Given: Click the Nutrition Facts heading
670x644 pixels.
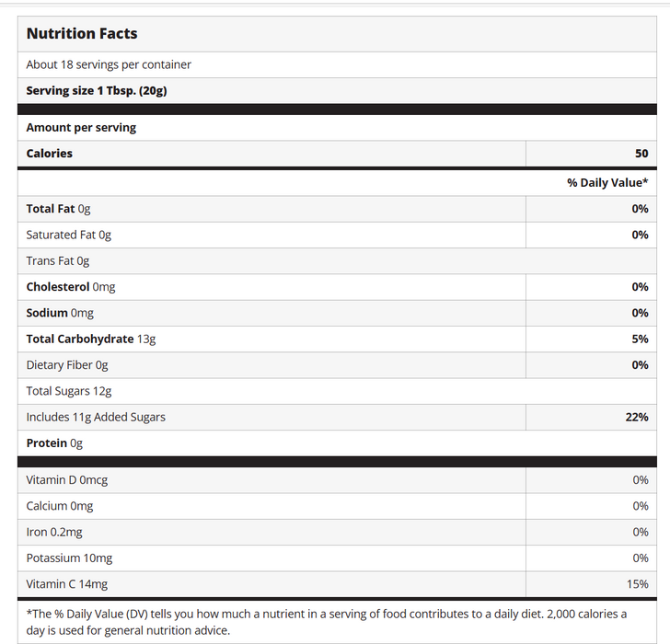Looking at the screenshot, I should tap(82, 34).
